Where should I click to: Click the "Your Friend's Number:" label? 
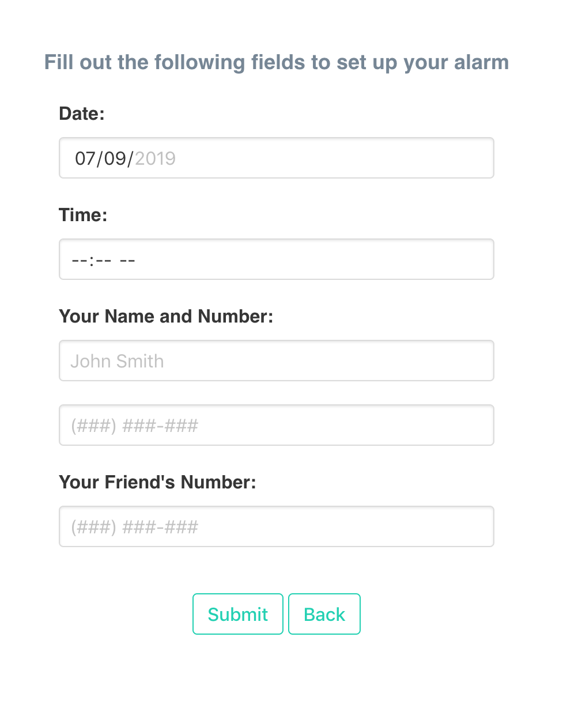coord(157,482)
